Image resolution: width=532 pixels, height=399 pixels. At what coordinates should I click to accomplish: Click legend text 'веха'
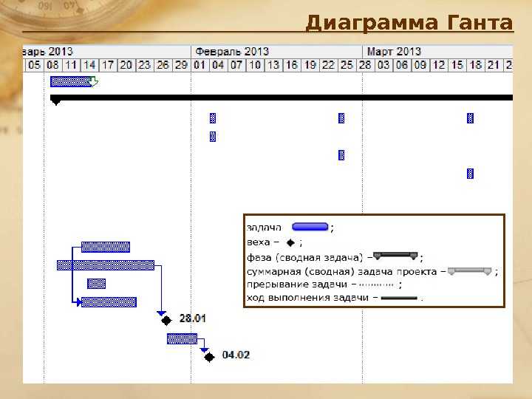tap(259, 242)
